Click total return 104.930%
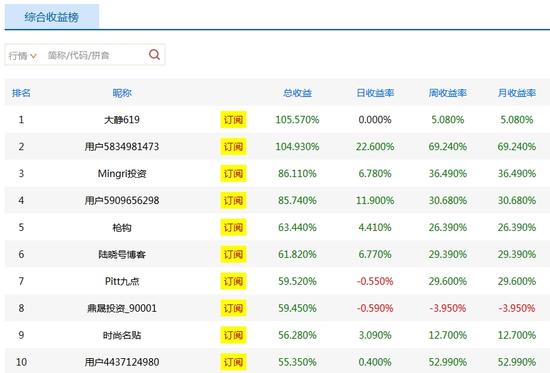The height and width of the screenshot is (373, 550). [x=297, y=147]
